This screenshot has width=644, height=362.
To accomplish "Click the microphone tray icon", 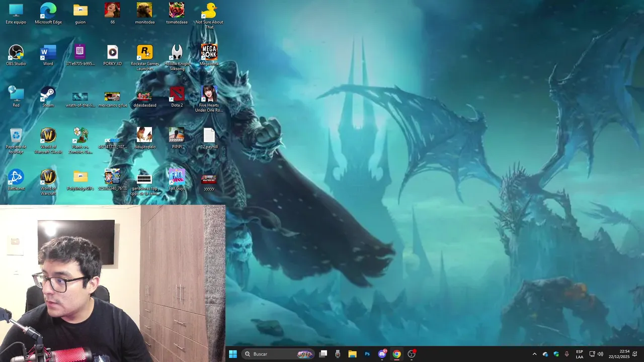I will click(567, 354).
